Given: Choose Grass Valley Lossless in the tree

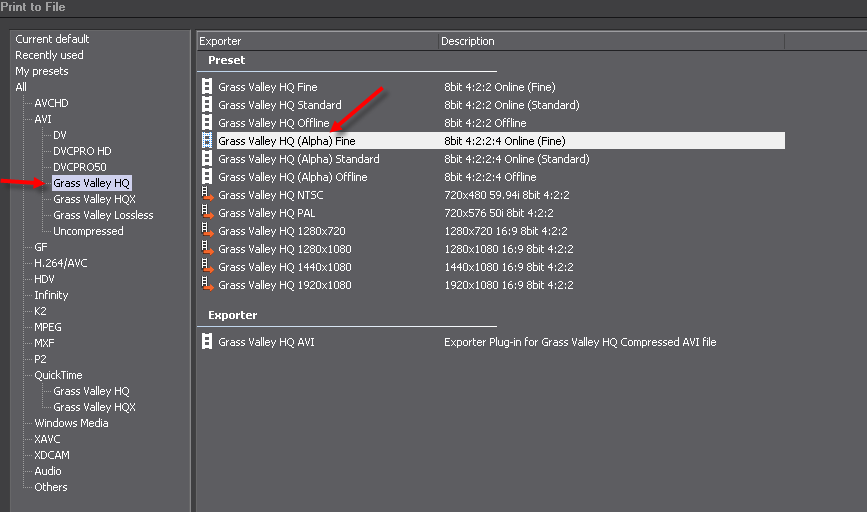Looking at the screenshot, I should (x=103, y=215).
